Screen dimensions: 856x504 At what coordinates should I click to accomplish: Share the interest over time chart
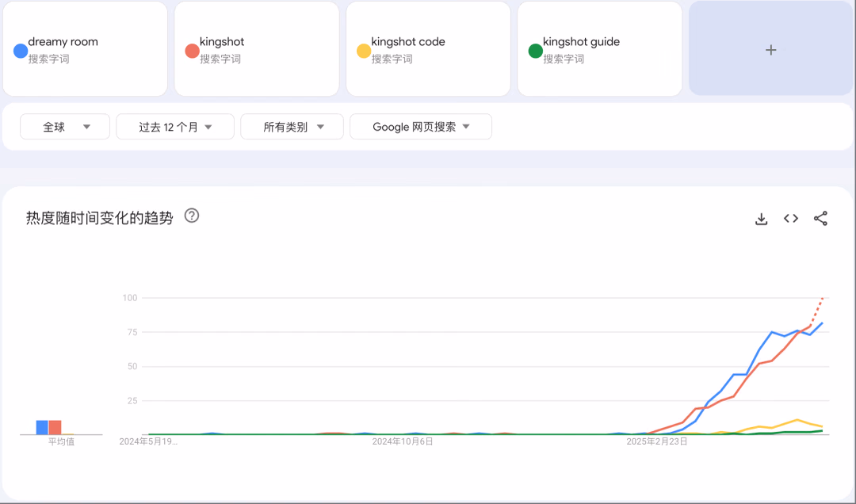click(820, 219)
